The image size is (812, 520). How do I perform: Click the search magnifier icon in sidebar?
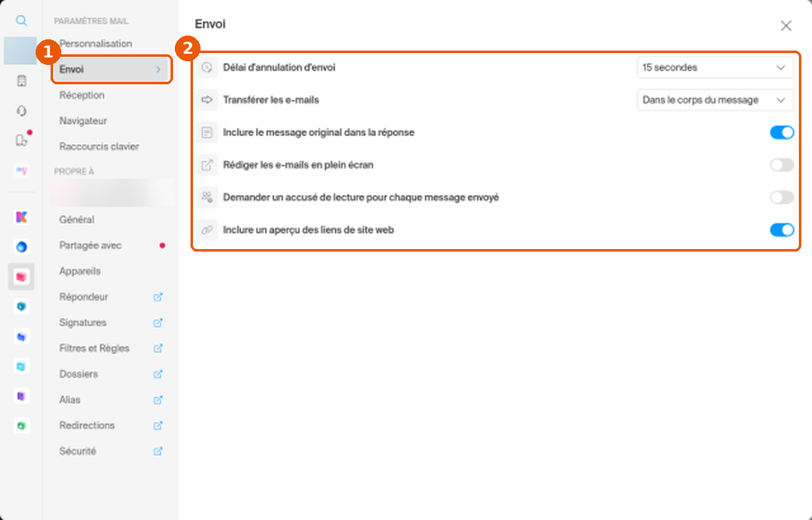pyautogui.click(x=21, y=21)
